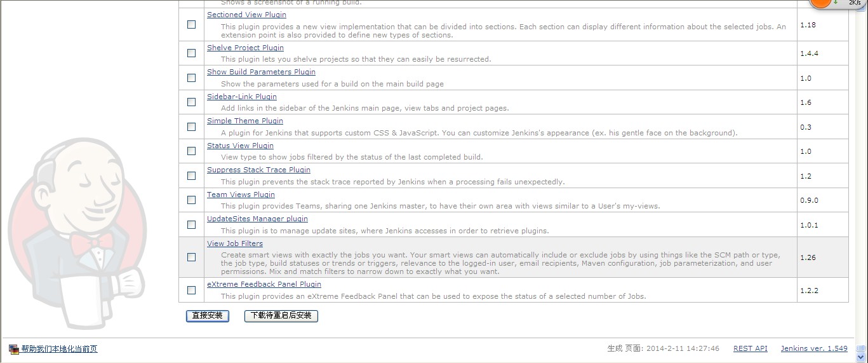Check the Suppress Stack Trace Plugin box
This screenshot has width=868, height=363.
pyautogui.click(x=191, y=175)
